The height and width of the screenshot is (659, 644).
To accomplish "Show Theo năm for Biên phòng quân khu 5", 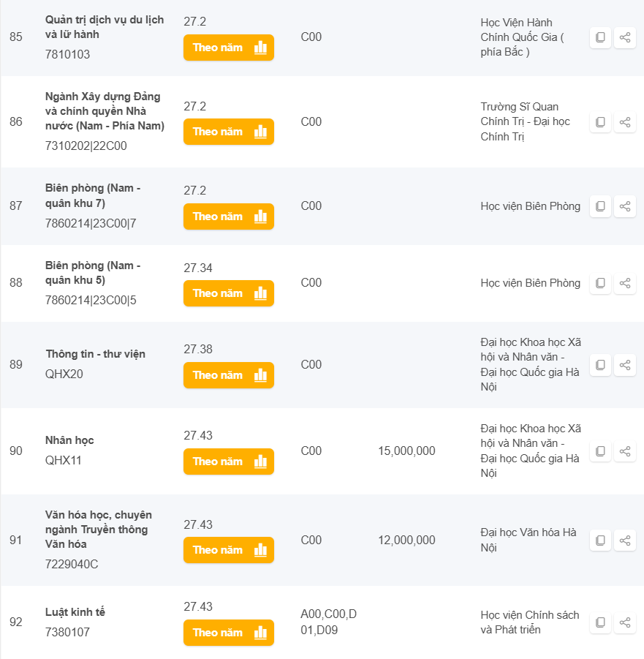I will pyautogui.click(x=228, y=293).
